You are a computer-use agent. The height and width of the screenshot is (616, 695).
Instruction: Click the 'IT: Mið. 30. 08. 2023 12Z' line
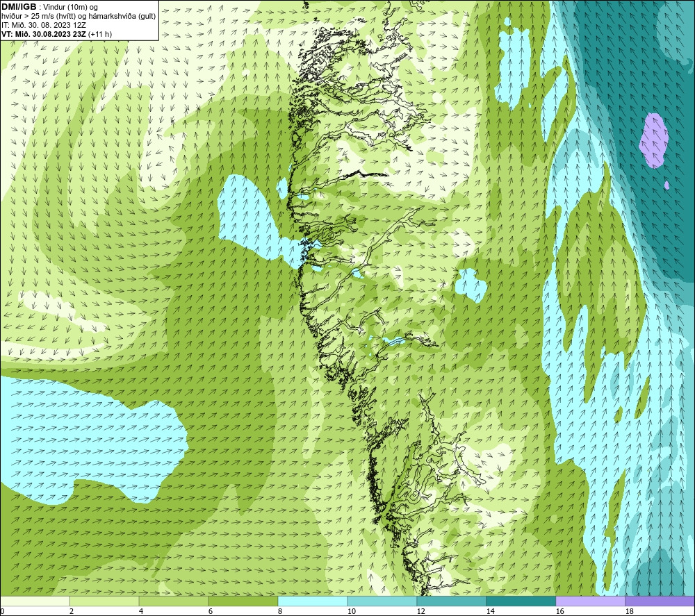[x=44, y=25]
